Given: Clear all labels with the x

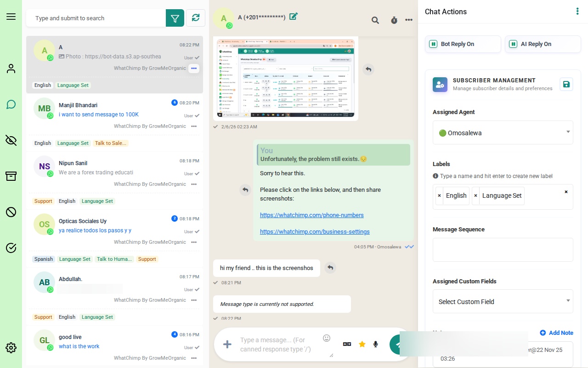Looking at the screenshot, I should [566, 192].
